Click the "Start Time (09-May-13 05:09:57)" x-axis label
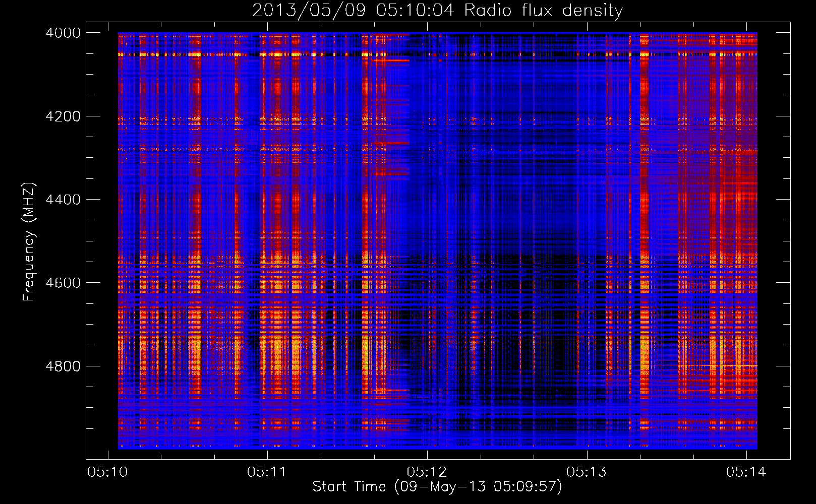Image resolution: width=816 pixels, height=504 pixels. click(x=437, y=487)
